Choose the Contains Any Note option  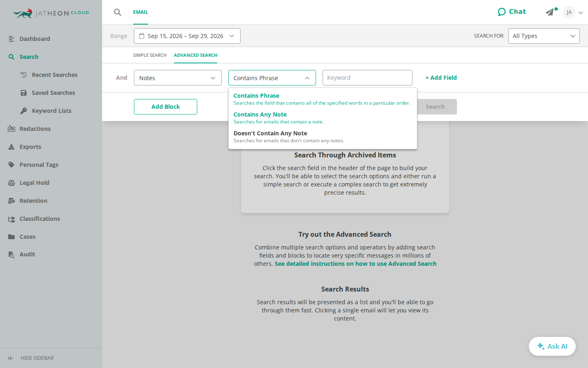[x=323, y=118]
